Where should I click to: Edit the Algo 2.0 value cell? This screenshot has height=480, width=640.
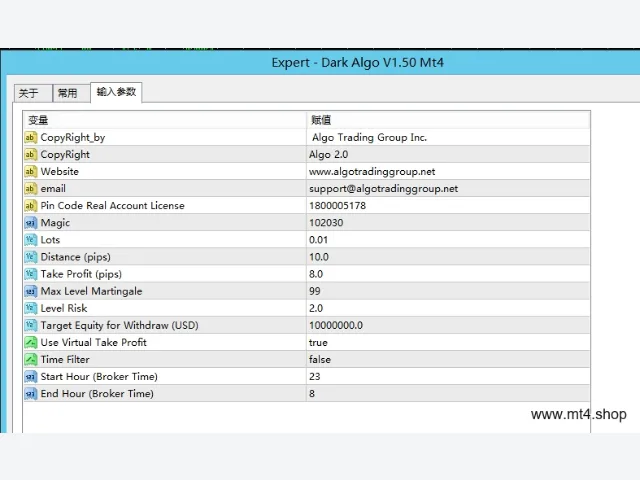(448, 155)
